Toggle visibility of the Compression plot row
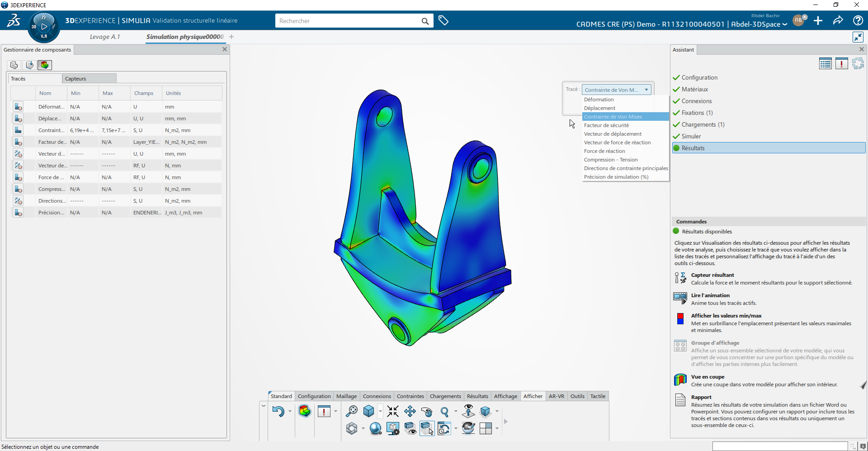This screenshot has height=451, width=868. pyautogui.click(x=18, y=189)
